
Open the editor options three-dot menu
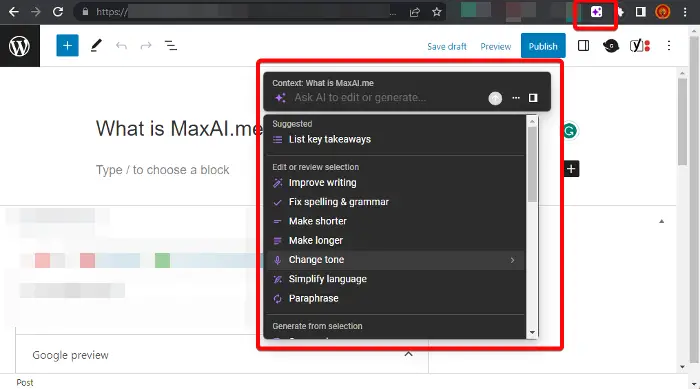coord(669,46)
